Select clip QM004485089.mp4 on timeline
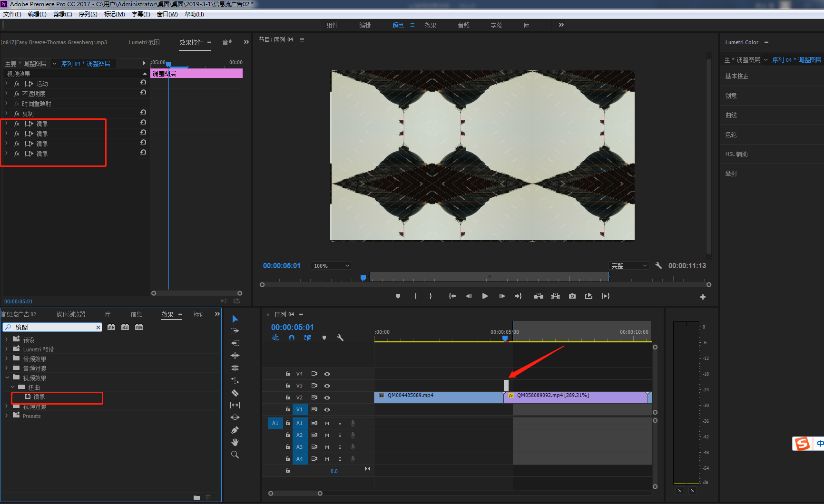 pos(439,397)
